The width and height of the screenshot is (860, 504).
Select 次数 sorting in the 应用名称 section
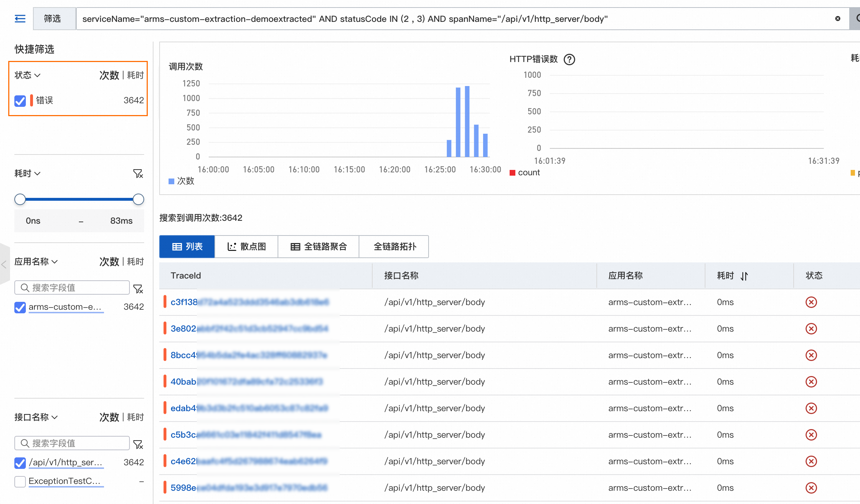[x=109, y=262]
